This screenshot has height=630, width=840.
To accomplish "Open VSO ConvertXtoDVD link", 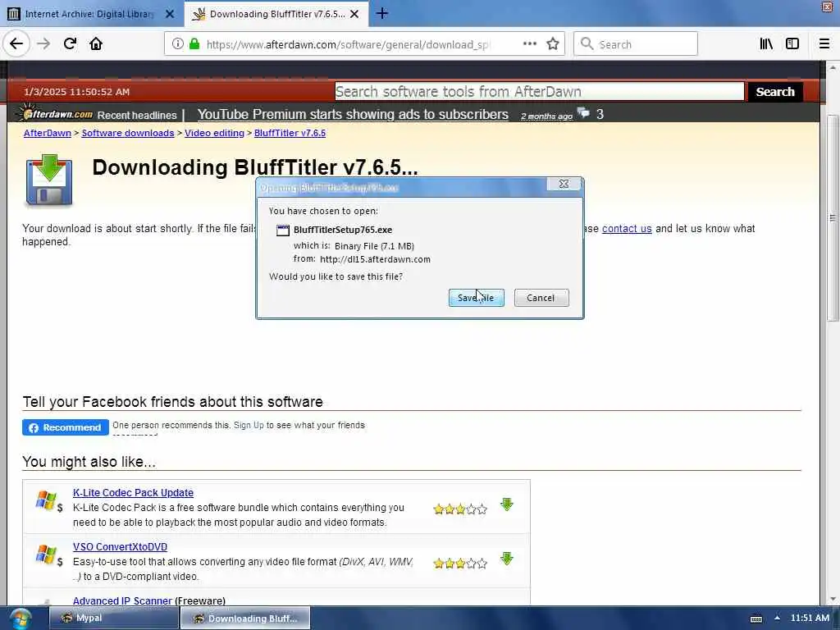I will pyautogui.click(x=120, y=547).
